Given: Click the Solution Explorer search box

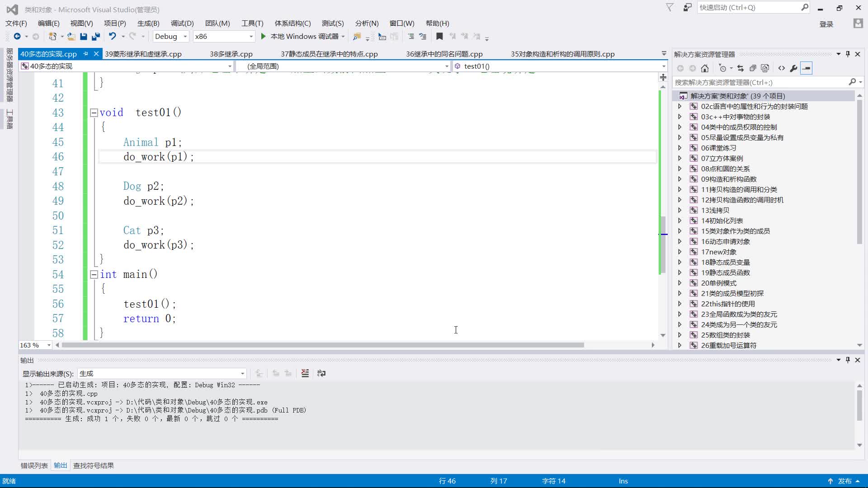Looking at the screenshot, I should pyautogui.click(x=767, y=82).
